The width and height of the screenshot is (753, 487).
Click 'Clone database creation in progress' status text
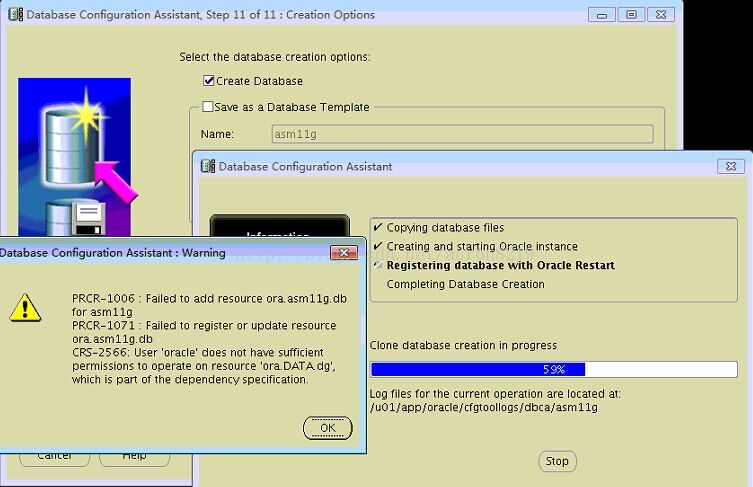(x=463, y=345)
